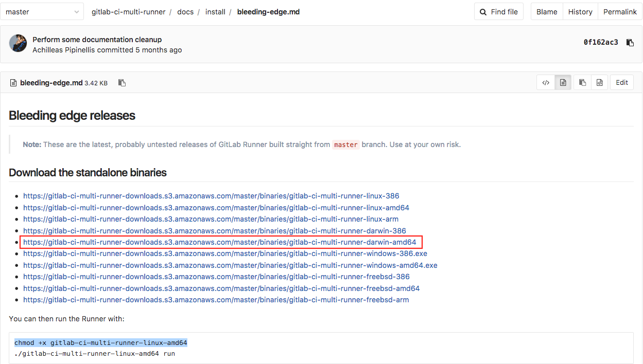Image resolution: width=643 pixels, height=364 pixels.
Task: Click the 'Bleeding edge releases' heading
Action: (x=72, y=115)
